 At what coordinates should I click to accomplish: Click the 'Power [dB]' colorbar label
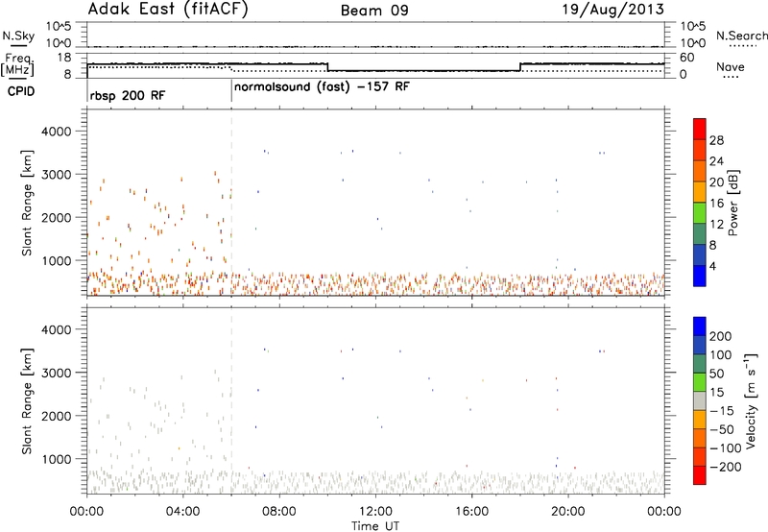coord(732,203)
